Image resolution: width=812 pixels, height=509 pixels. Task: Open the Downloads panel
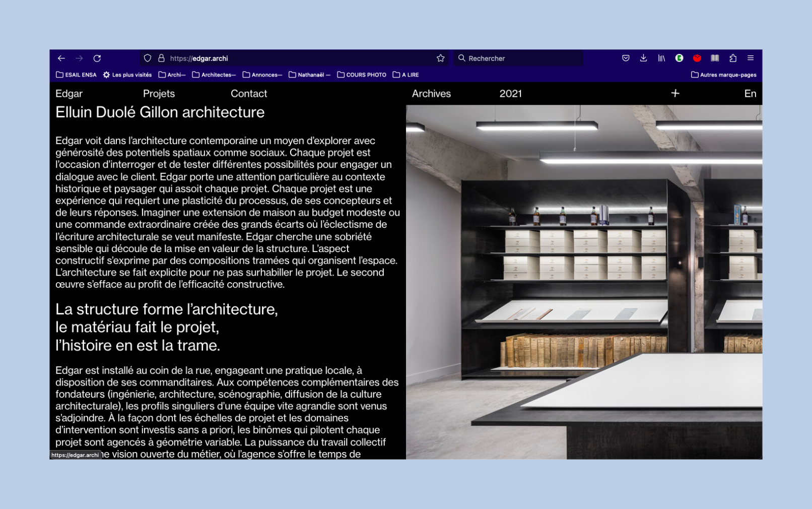coord(643,58)
